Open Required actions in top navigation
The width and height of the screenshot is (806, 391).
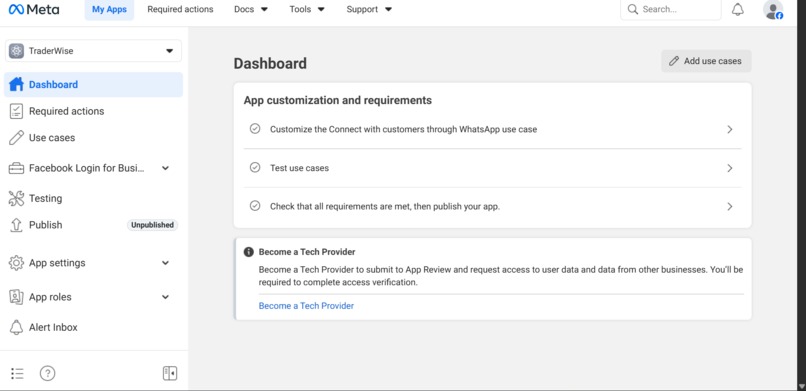pos(180,9)
